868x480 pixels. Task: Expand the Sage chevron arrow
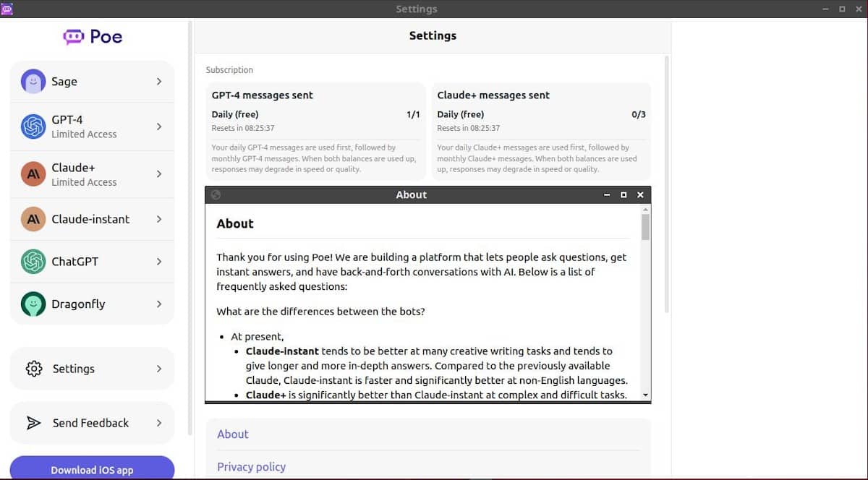159,82
